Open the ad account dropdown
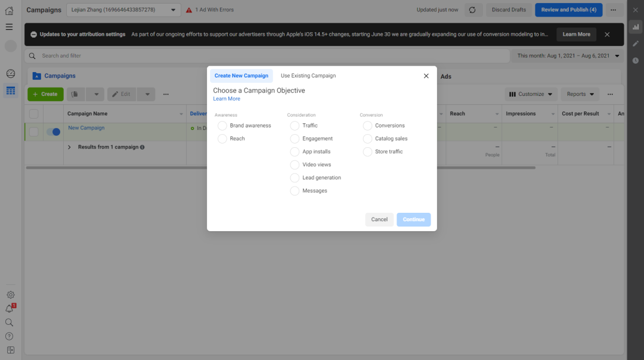This screenshot has width=644, height=360. (x=123, y=10)
